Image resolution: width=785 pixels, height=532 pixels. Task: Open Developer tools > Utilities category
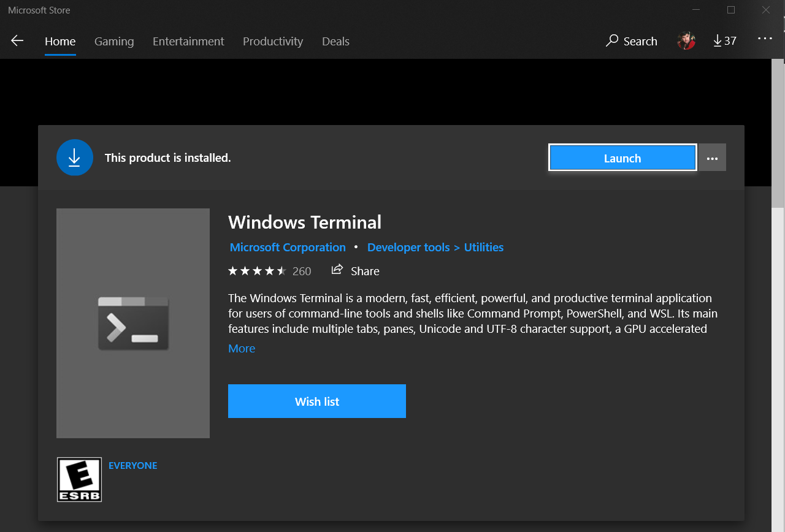click(435, 247)
